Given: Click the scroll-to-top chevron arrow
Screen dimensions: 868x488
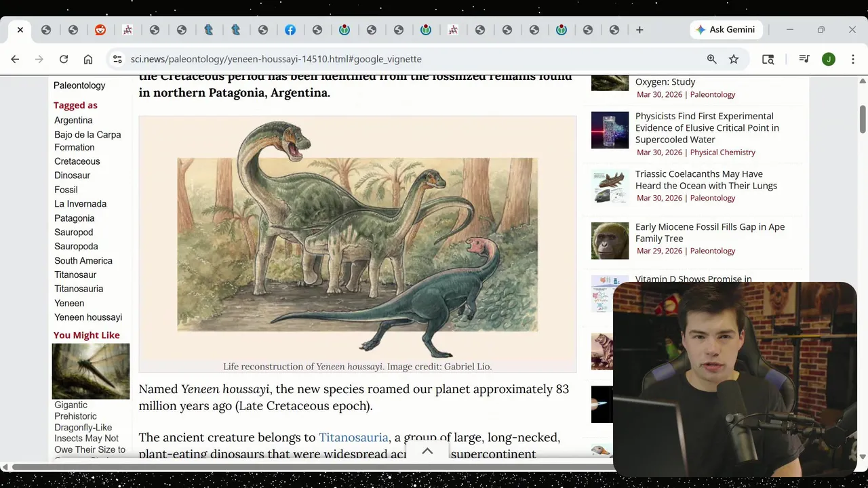Looking at the screenshot, I should (427, 451).
